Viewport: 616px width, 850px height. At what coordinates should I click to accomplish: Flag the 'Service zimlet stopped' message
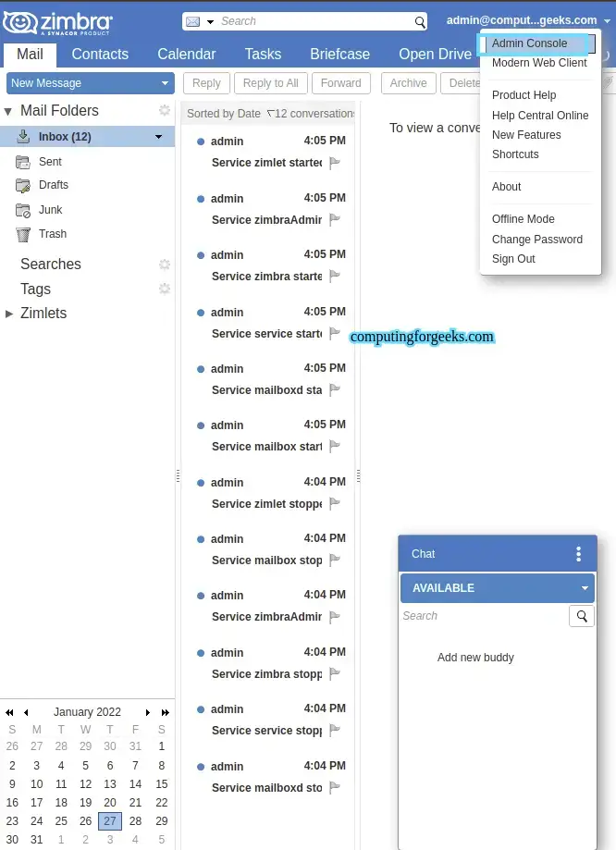pyautogui.click(x=335, y=503)
